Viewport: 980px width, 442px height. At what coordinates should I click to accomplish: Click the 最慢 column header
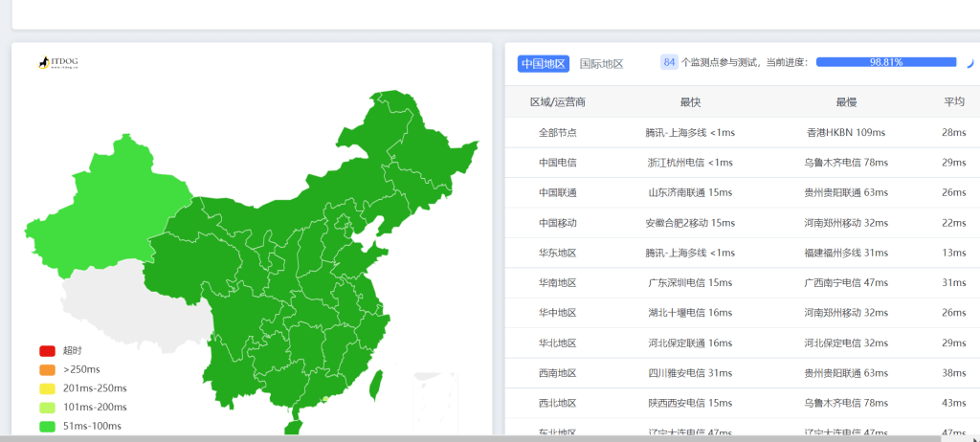[x=846, y=102]
